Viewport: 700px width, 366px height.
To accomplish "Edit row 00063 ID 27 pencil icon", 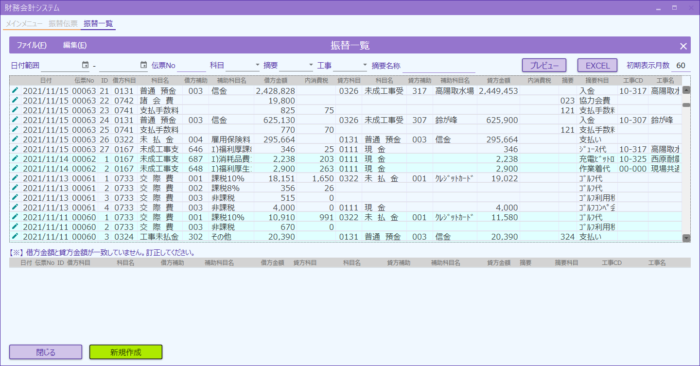I will 15,149.
